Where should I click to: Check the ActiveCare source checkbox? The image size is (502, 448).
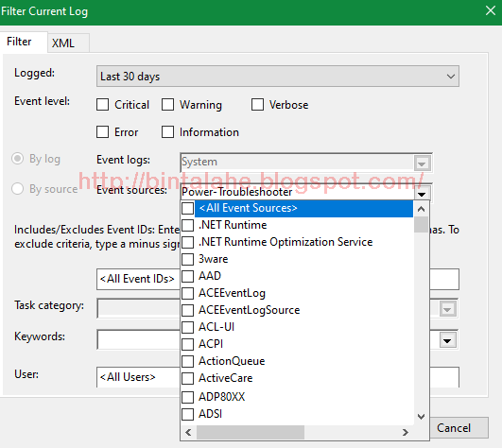click(187, 378)
